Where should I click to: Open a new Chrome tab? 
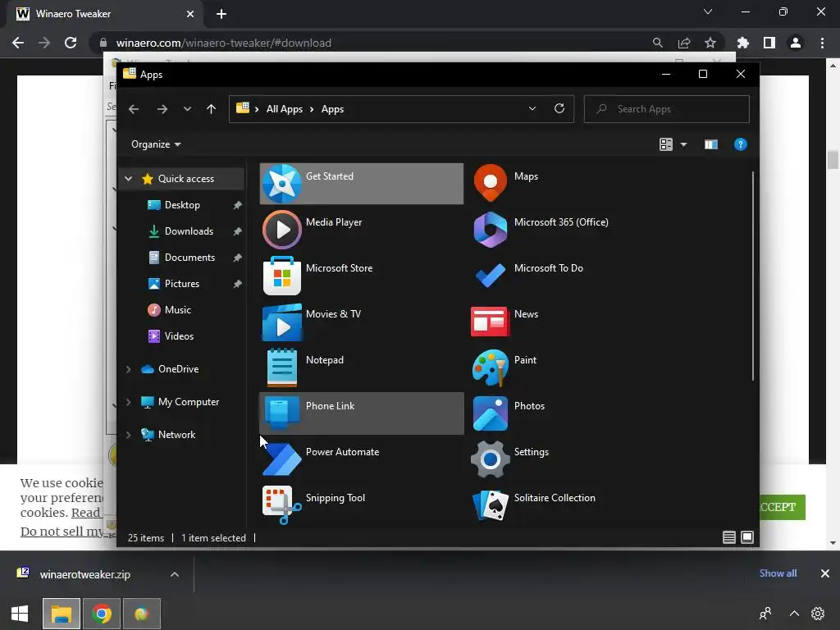[221, 14]
